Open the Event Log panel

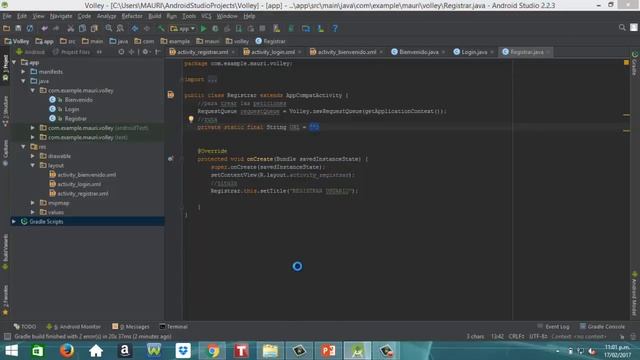coord(553,327)
